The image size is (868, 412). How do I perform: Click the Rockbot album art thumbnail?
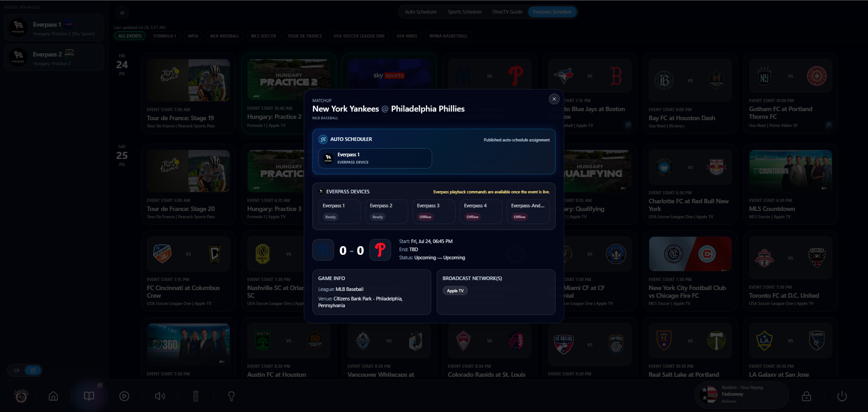pyautogui.click(x=709, y=395)
